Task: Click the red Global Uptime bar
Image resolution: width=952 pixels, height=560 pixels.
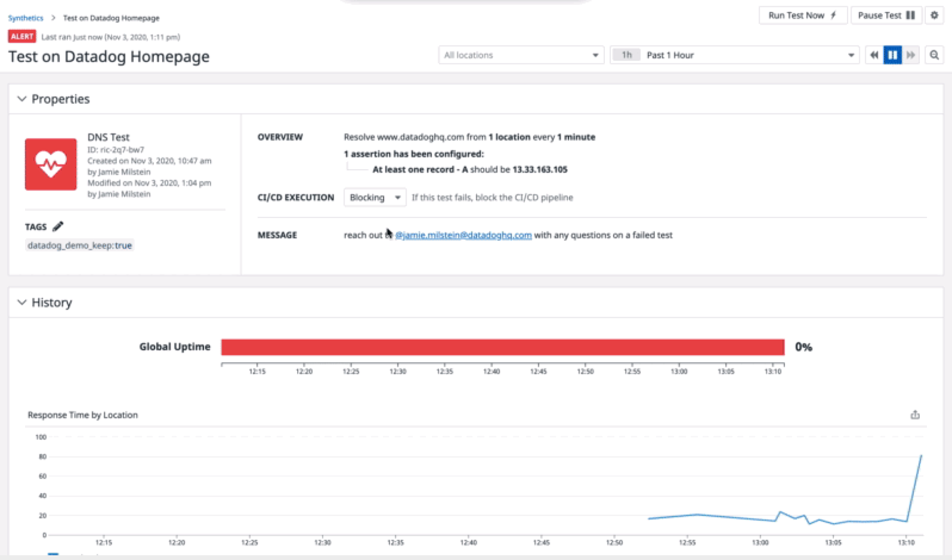Action: (503, 347)
